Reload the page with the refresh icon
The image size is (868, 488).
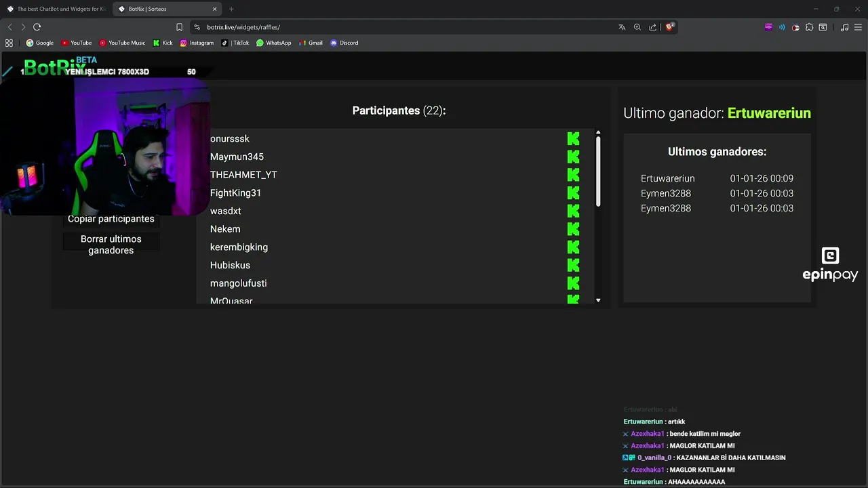click(x=37, y=27)
